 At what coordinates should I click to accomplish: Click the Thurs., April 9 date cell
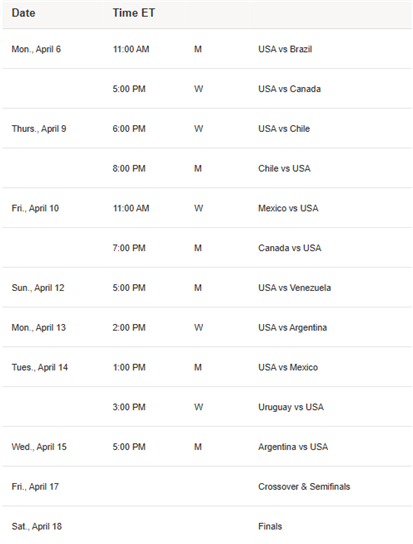coord(39,129)
